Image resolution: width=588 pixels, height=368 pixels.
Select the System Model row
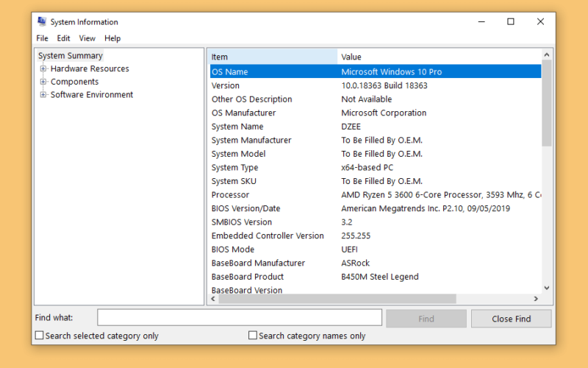pyautogui.click(x=376, y=154)
